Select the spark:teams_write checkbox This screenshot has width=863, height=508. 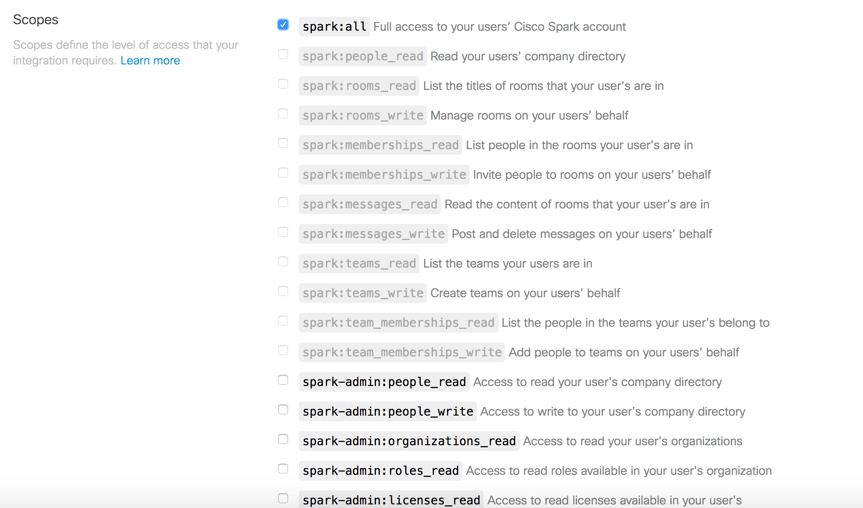[x=283, y=291]
